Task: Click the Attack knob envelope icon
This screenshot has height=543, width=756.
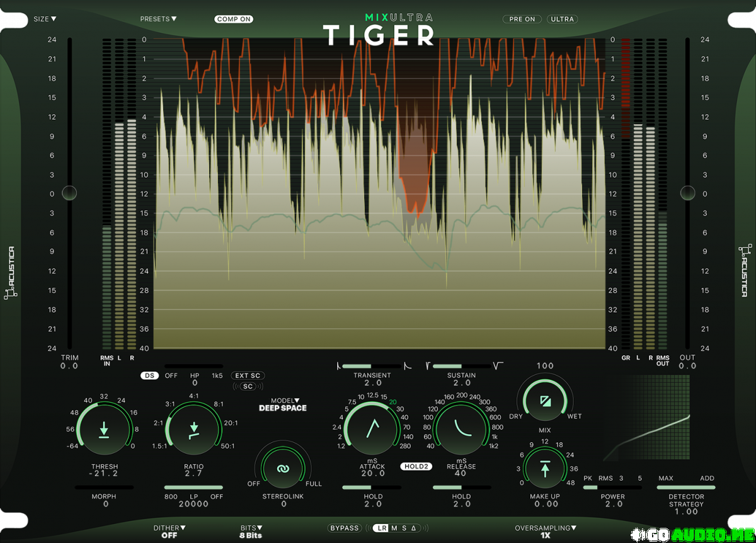Action: 372,428
